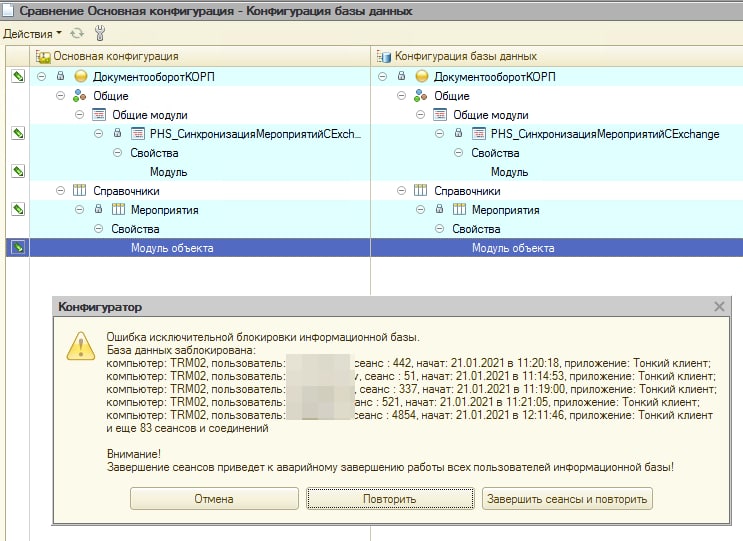The width and height of the screenshot is (743, 541).
Task: Click lock icon beside right Мероприятия
Action: [439, 209]
